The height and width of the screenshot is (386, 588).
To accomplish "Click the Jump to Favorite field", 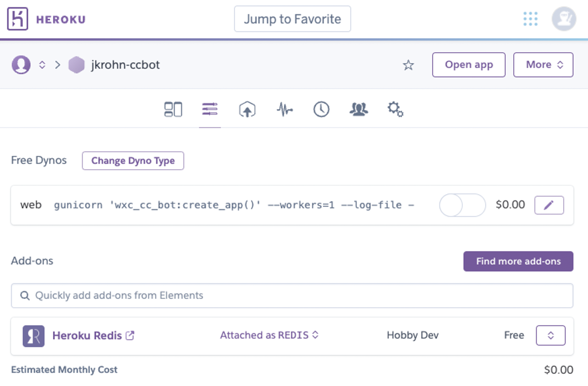I will pos(293,19).
